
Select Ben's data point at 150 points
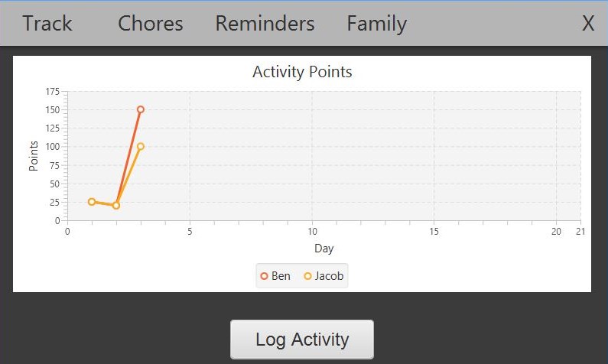pyautogui.click(x=141, y=109)
